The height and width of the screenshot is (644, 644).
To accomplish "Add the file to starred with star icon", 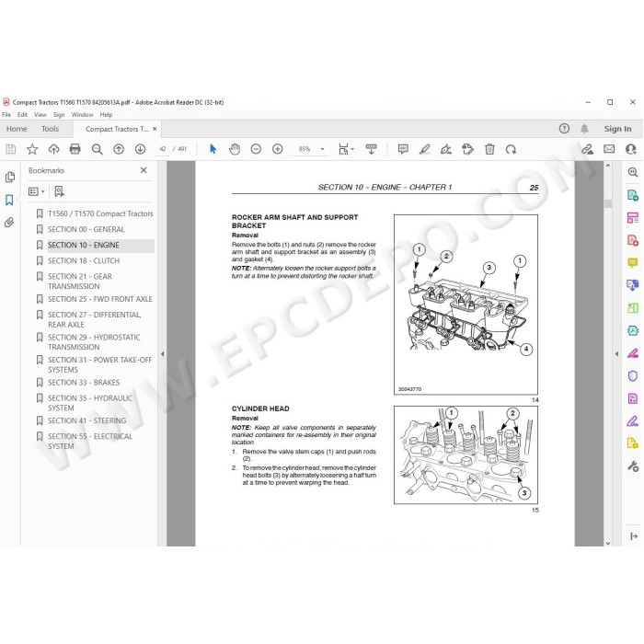I will (x=32, y=149).
